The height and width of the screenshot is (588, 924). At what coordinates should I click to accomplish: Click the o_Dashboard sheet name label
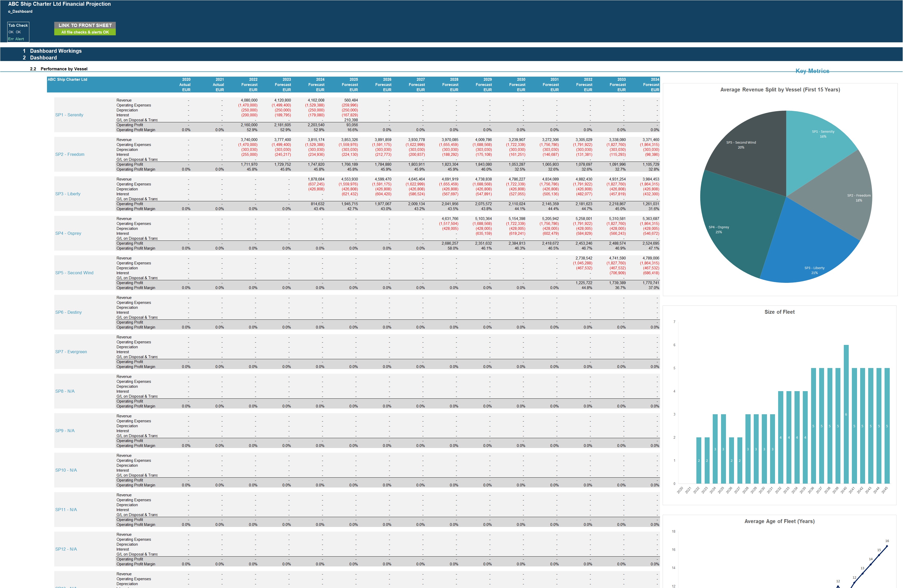(20, 11)
